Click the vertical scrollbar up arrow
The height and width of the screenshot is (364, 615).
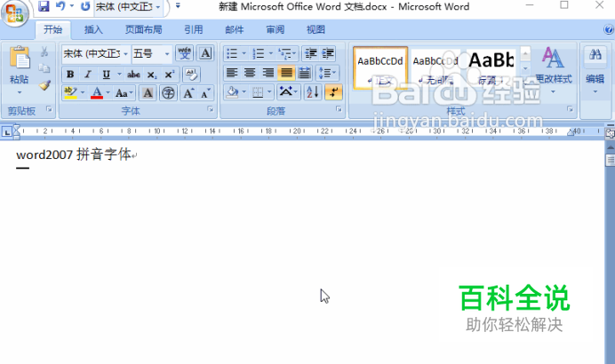pyautogui.click(x=611, y=148)
